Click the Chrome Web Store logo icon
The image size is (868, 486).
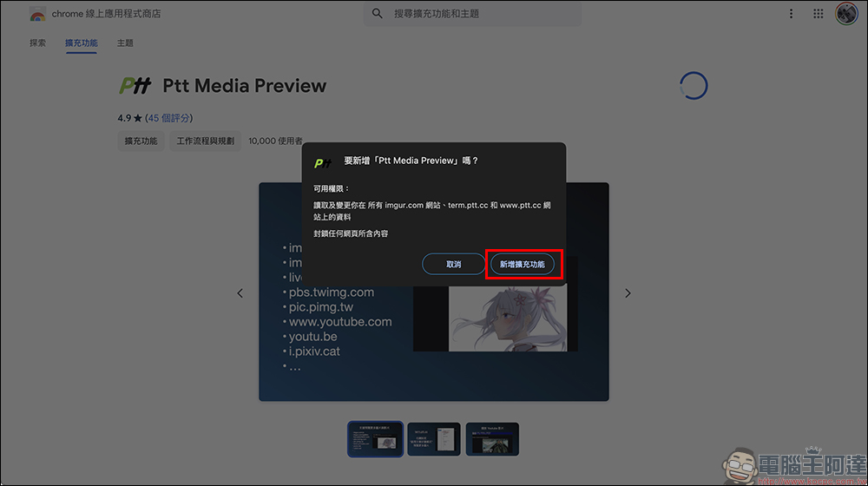point(37,14)
